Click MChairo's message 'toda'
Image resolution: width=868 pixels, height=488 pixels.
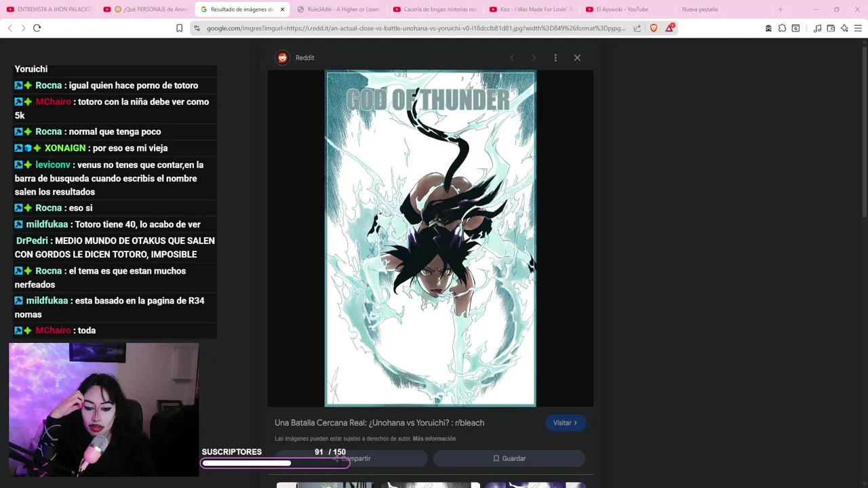[x=87, y=330]
